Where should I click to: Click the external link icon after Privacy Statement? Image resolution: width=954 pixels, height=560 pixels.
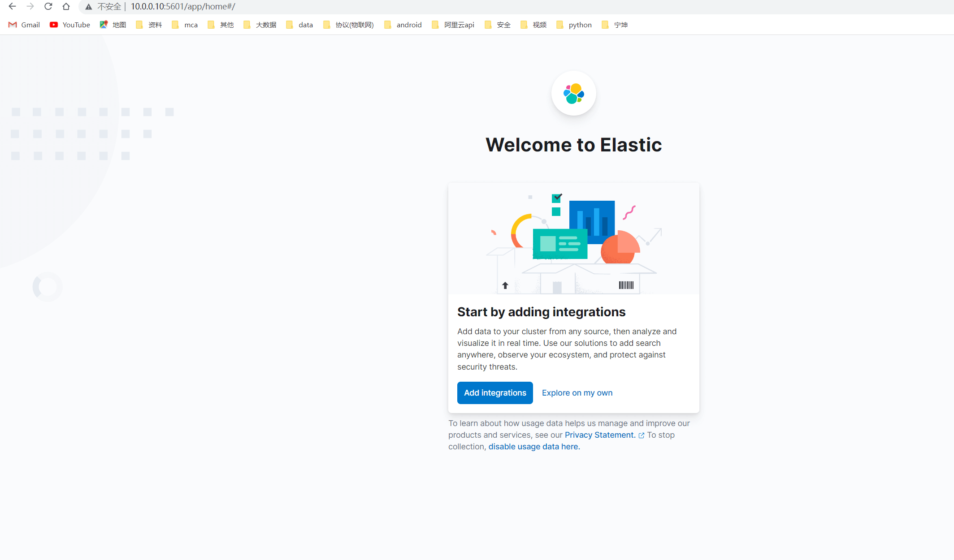642,435
